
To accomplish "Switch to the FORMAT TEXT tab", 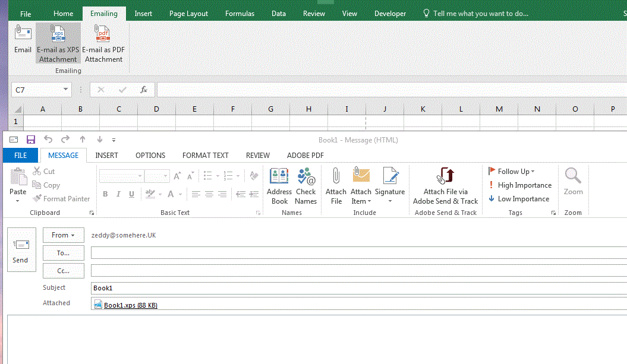I will click(205, 155).
